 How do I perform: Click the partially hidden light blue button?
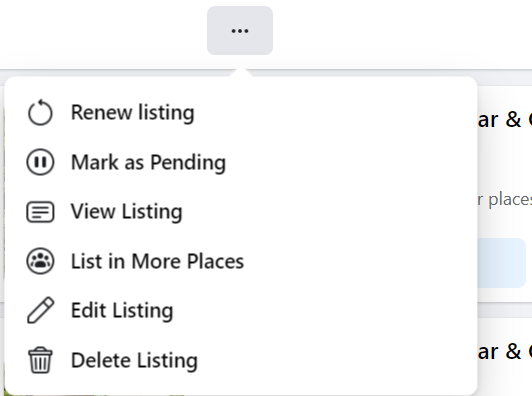[x=501, y=263]
